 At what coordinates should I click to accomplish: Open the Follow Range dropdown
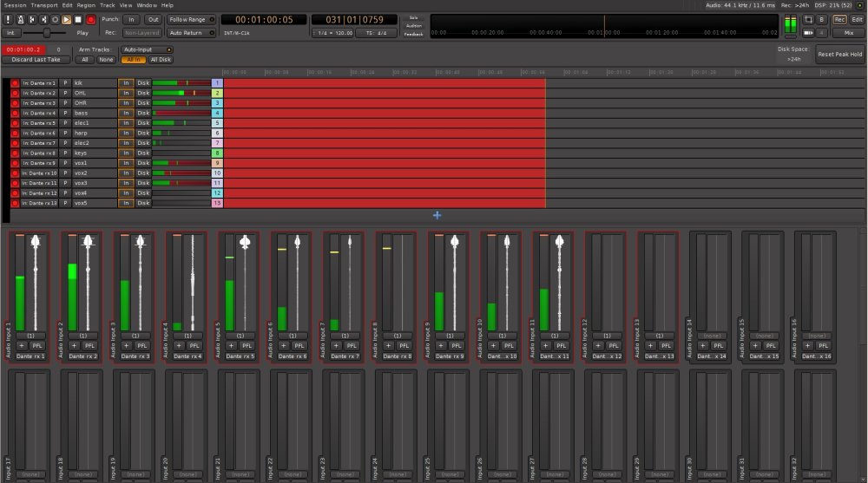[190, 19]
